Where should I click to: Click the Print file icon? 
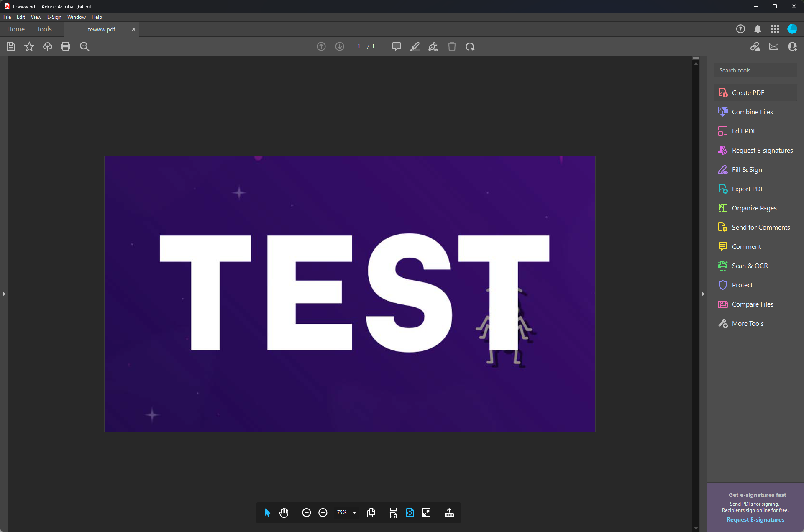66,46
